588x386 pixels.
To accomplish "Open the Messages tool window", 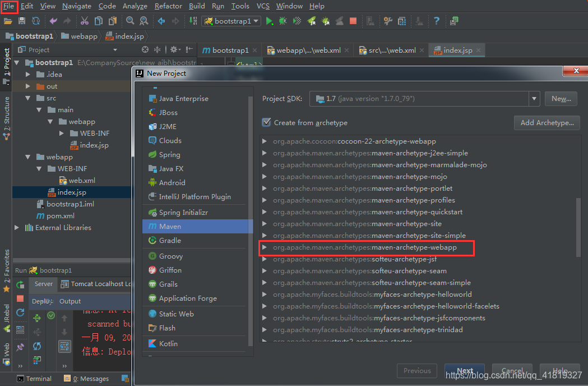I will 86,379.
